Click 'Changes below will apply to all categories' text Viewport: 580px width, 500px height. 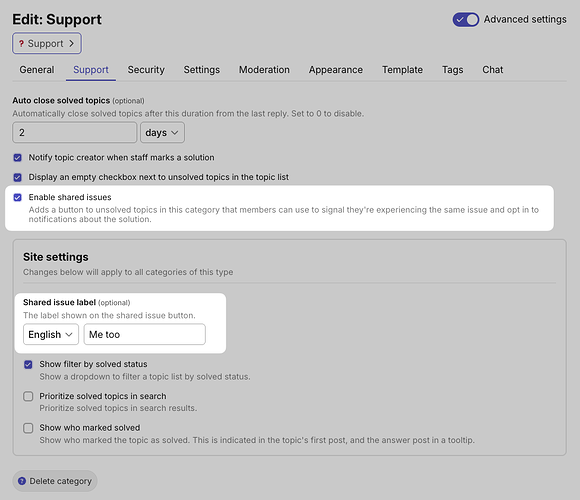click(x=128, y=272)
